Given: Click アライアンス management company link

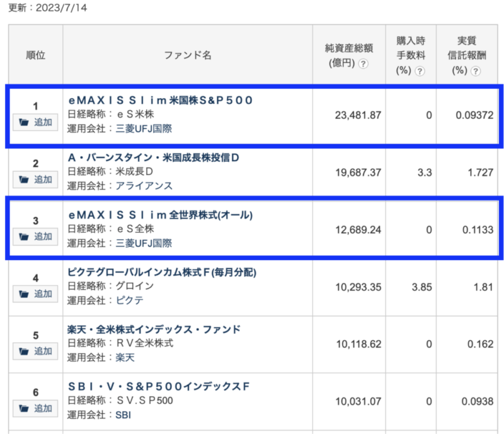Looking at the screenshot, I should [x=144, y=186].
